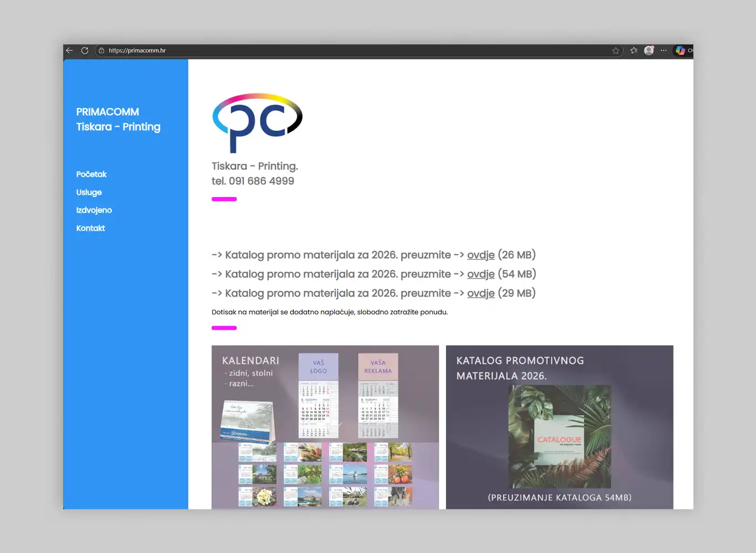The height and width of the screenshot is (553, 756).
Task: Open the browser profile avatar
Action: tap(649, 50)
